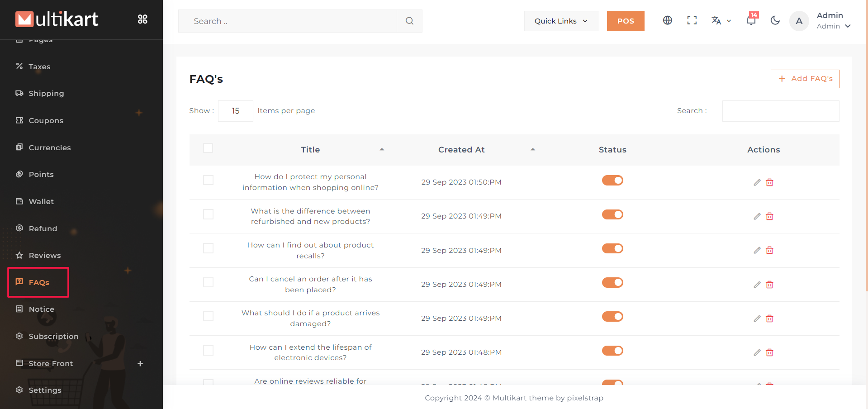Open Coupons in the sidebar

[x=46, y=120]
